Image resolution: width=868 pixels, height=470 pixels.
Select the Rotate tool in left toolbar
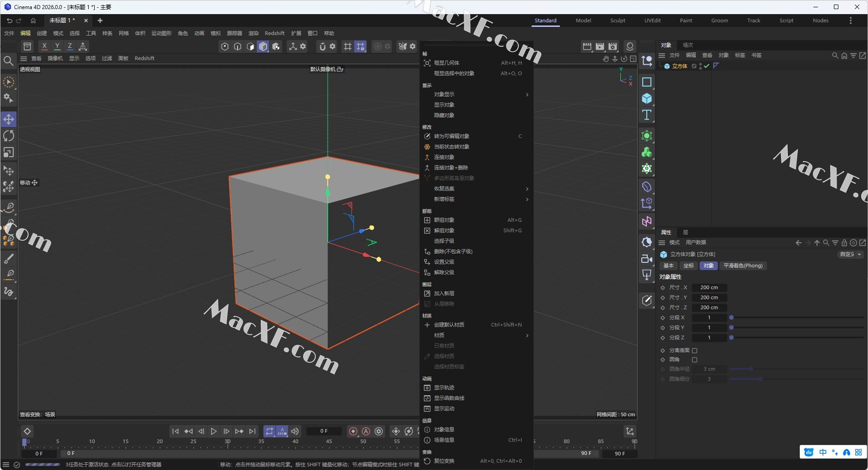click(x=9, y=136)
